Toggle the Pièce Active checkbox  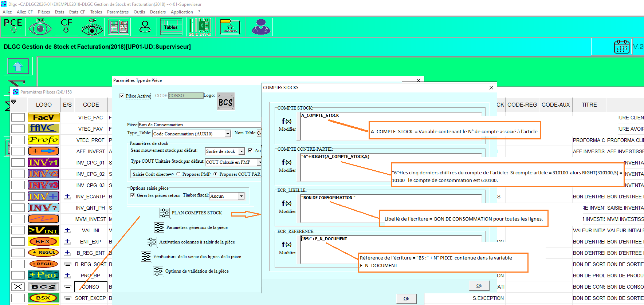tap(122, 96)
